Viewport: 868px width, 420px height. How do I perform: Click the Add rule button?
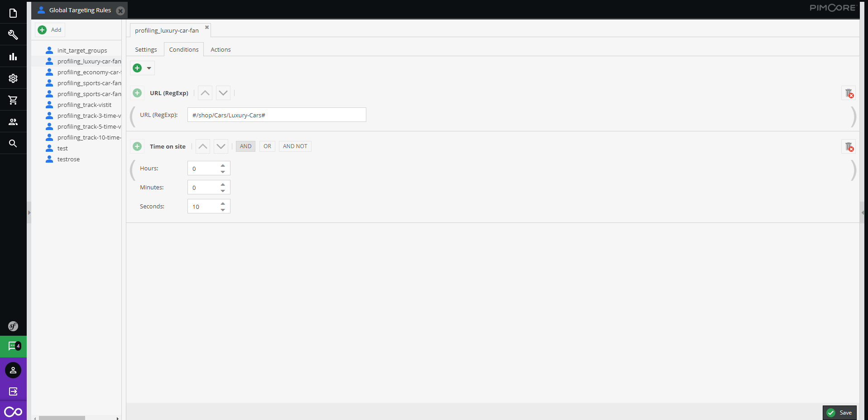50,30
